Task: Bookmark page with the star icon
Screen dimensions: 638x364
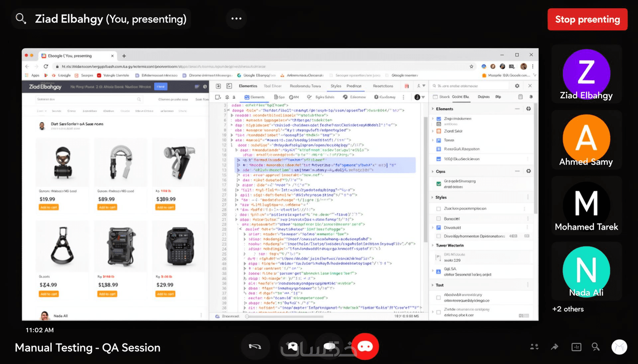Action: click(x=471, y=66)
